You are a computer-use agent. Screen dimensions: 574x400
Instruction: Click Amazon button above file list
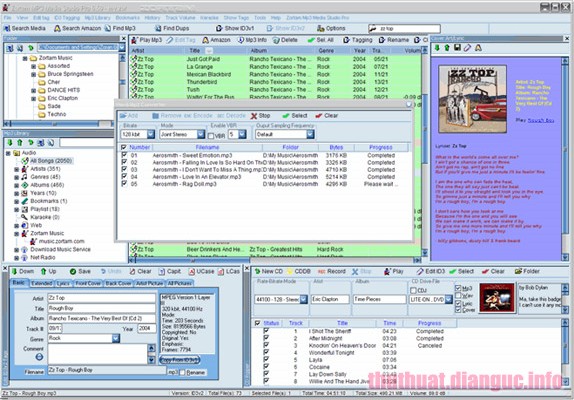tap(216, 40)
